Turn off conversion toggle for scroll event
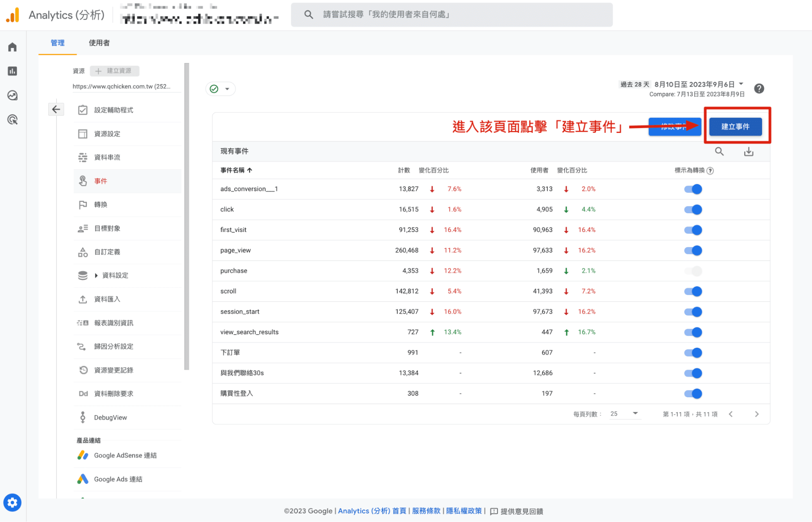The height and width of the screenshot is (522, 812). 693,291
